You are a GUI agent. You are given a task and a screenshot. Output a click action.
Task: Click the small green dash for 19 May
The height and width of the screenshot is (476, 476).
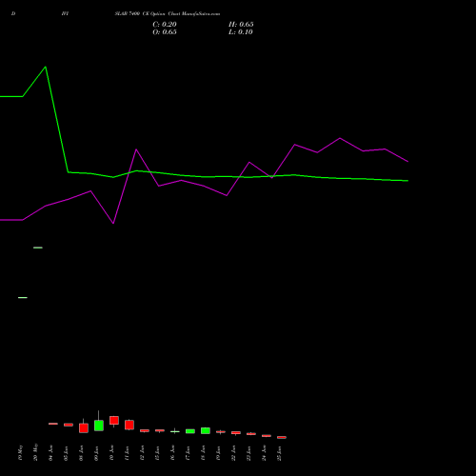point(23,298)
